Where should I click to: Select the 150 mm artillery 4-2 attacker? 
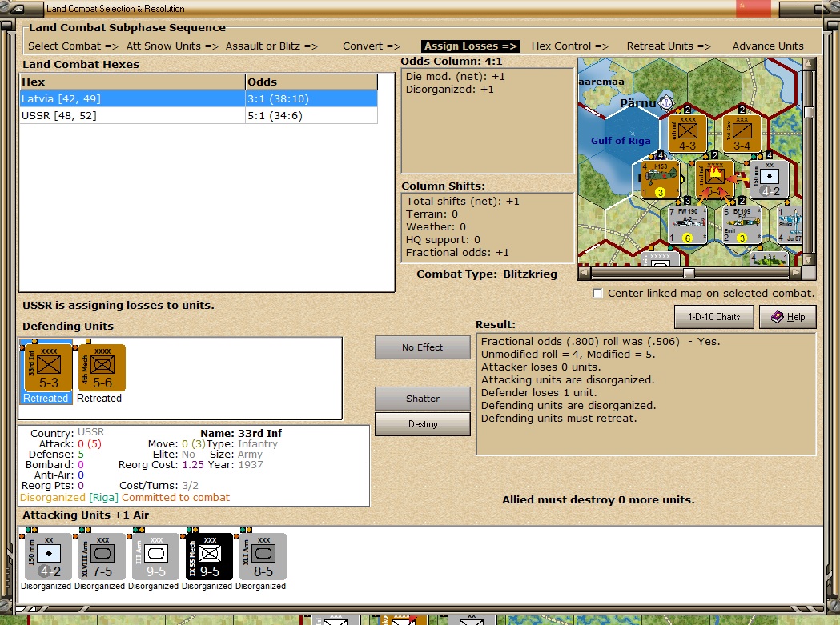click(x=48, y=556)
